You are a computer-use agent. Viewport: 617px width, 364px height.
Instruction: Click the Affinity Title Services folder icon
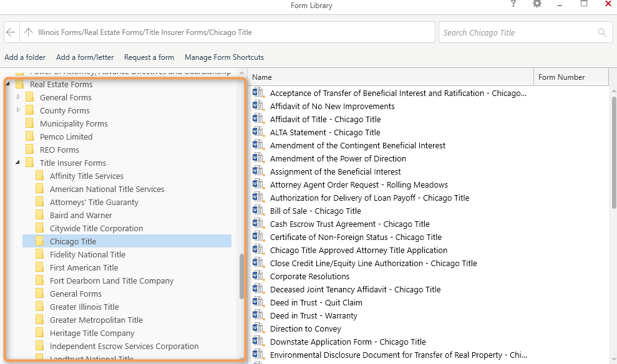40,176
